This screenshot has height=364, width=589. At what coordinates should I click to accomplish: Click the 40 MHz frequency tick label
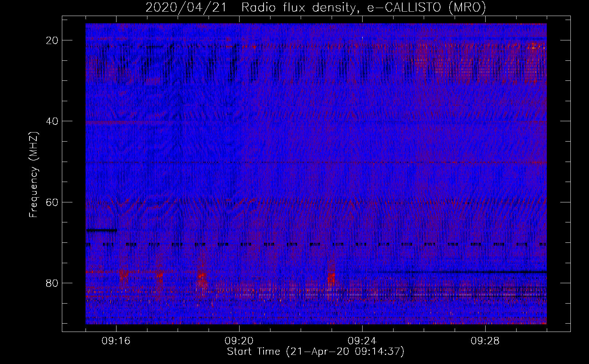(52, 121)
